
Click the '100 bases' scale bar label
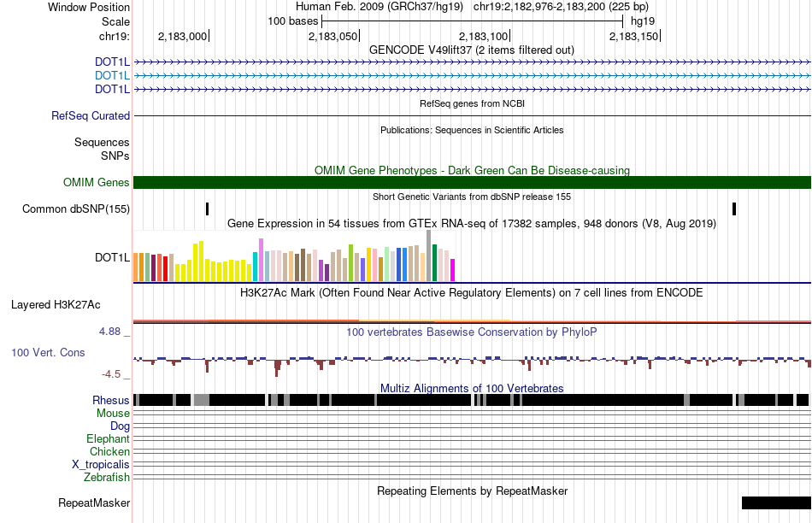coord(292,21)
